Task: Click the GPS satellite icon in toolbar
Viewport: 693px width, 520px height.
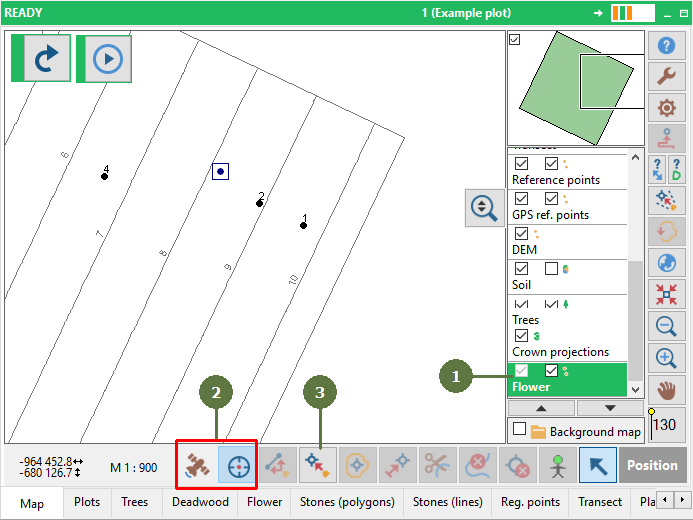Action: [198, 465]
